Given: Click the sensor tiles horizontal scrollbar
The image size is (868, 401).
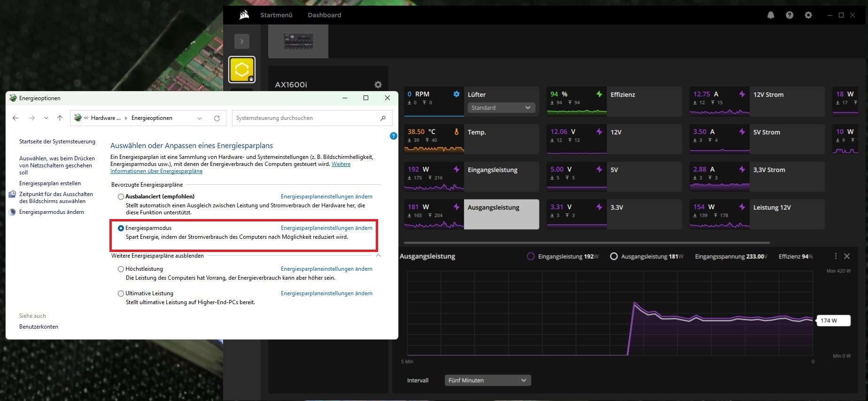Looking at the screenshot, I should pyautogui.click(x=587, y=243).
